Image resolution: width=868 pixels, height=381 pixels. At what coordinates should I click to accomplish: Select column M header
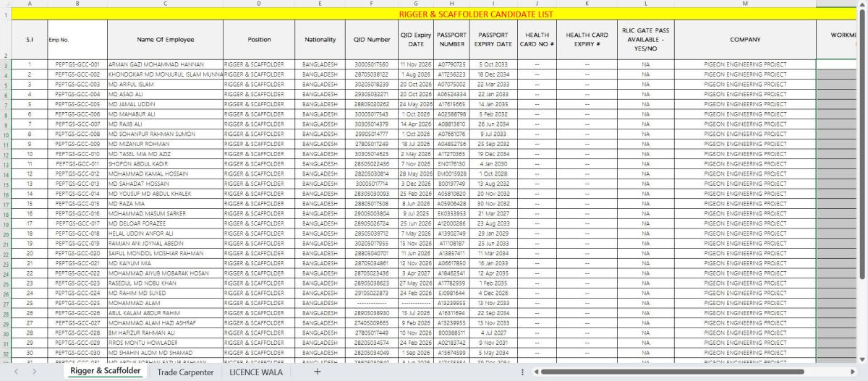pos(745,4)
